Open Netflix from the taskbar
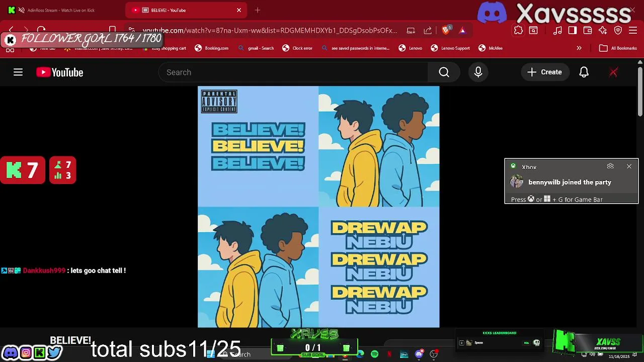 pos(389,354)
